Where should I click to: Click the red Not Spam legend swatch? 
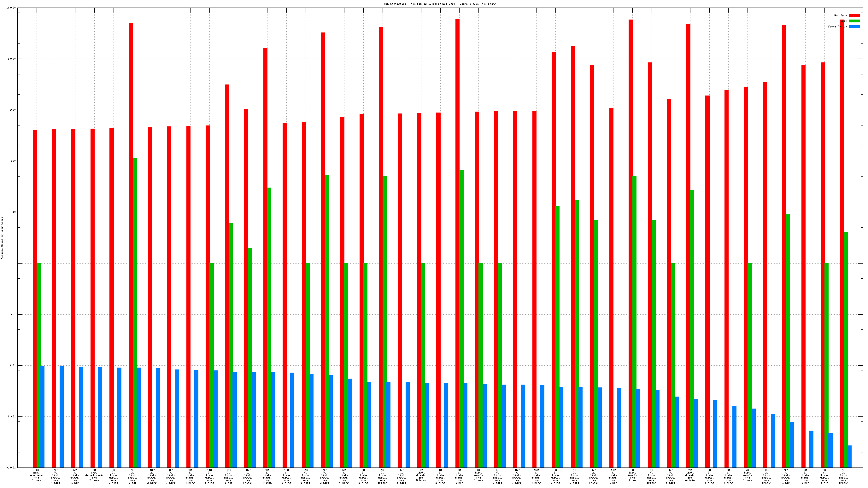click(854, 15)
